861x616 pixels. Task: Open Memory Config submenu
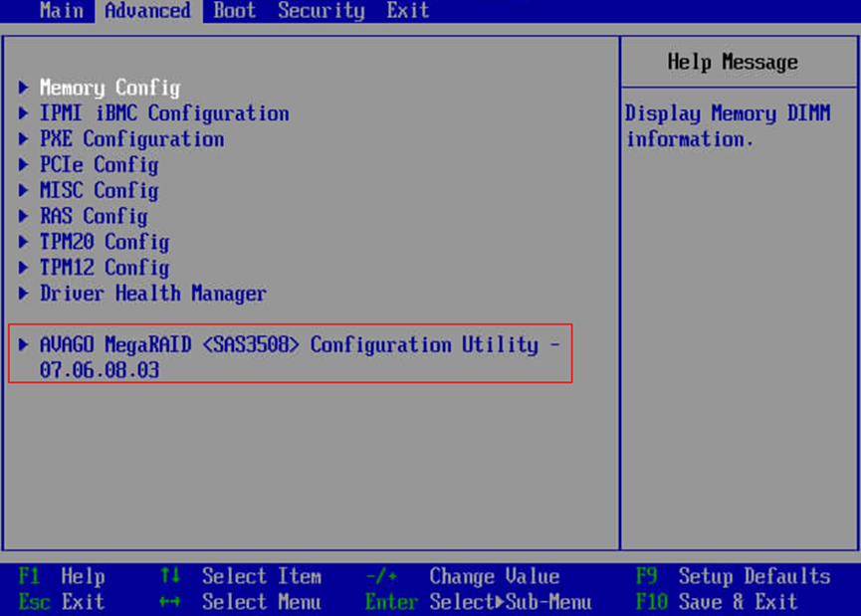(109, 88)
